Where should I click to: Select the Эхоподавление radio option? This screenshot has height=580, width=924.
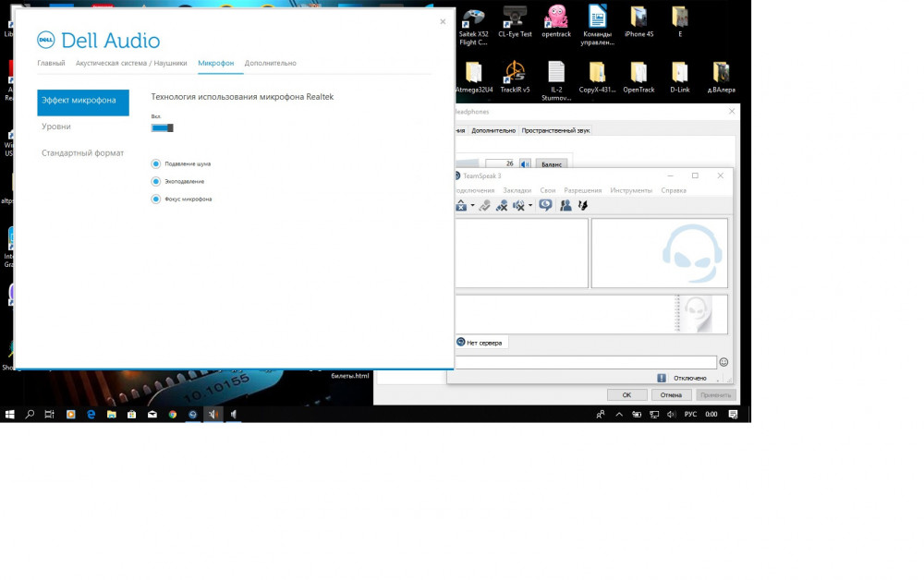(155, 181)
